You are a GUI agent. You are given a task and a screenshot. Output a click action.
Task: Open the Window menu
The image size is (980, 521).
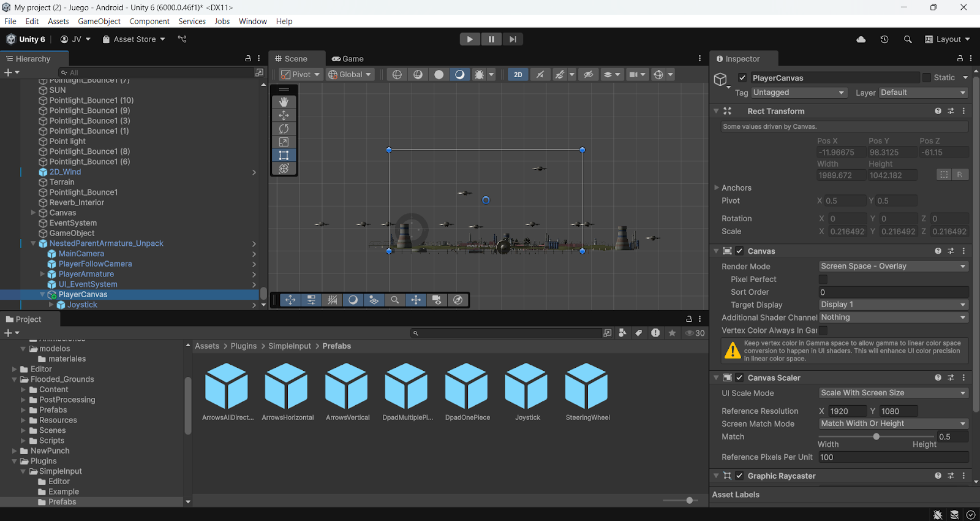[x=253, y=21]
